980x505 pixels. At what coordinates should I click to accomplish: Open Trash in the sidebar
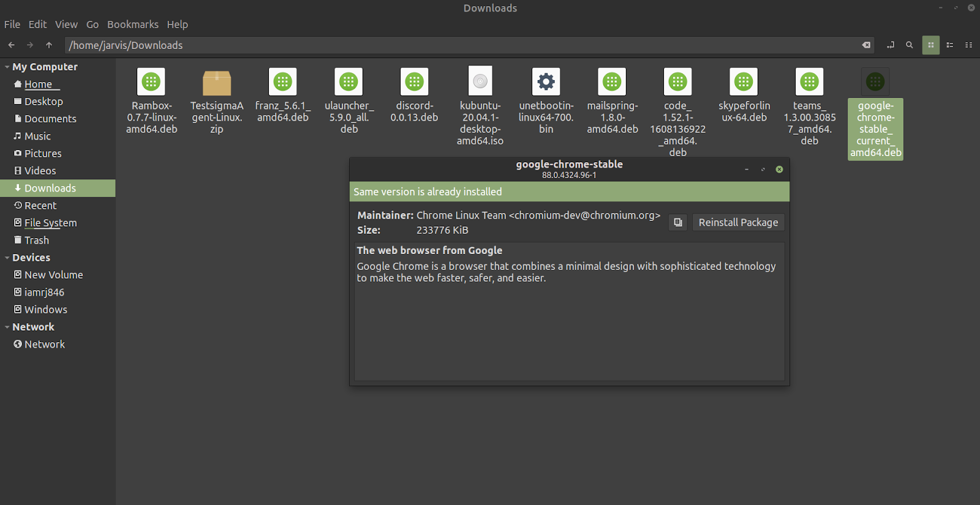(x=37, y=240)
